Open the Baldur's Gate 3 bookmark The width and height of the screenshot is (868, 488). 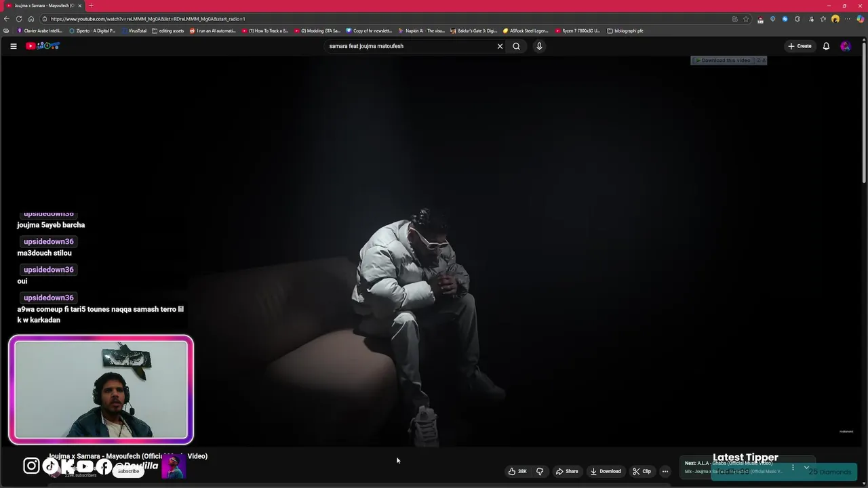click(x=473, y=30)
